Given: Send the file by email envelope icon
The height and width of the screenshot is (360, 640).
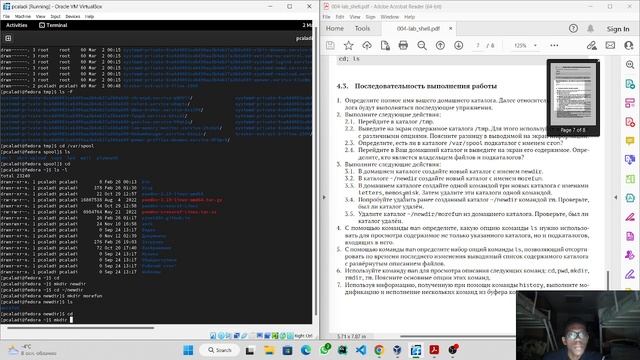Looking at the screenshot, I should click(x=610, y=45).
